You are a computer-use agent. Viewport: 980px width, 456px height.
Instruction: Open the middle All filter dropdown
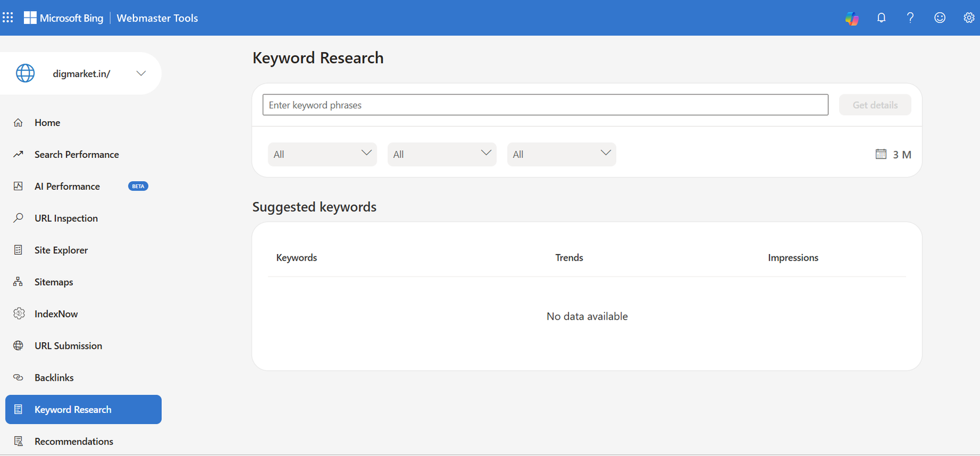(x=442, y=154)
